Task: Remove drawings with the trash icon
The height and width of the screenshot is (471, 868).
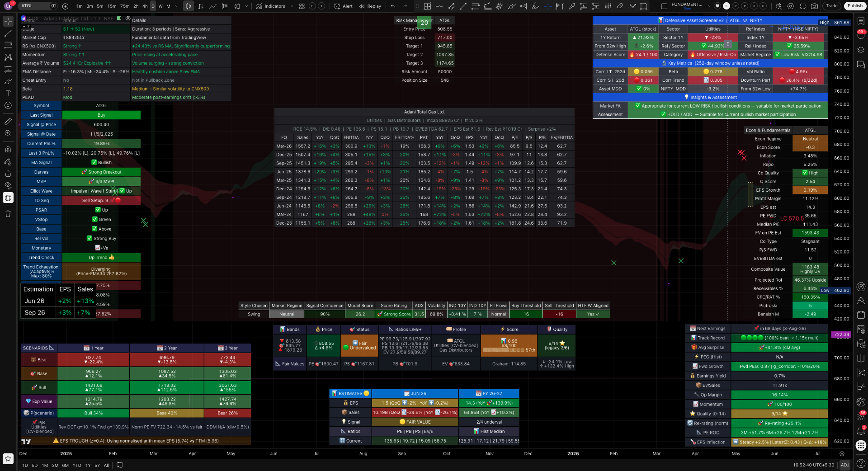Action: (8, 214)
